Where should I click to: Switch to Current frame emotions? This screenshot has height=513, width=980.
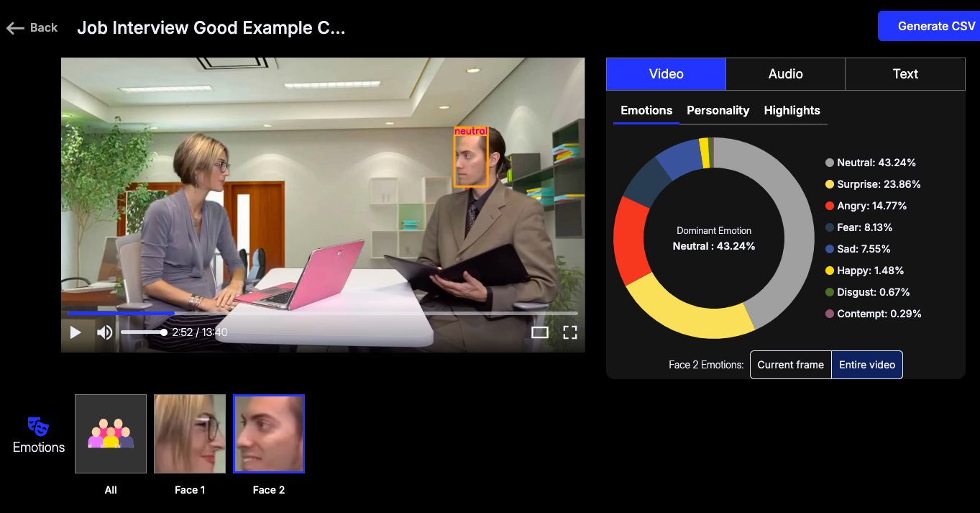point(790,365)
